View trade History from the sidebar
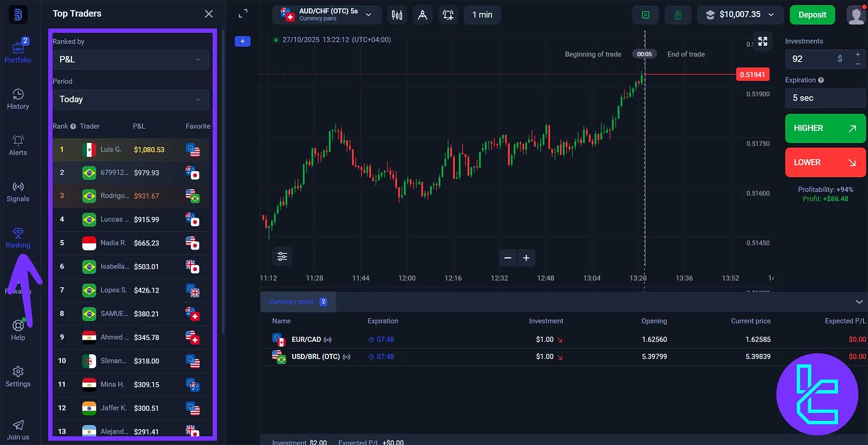Viewport: 868px width, 445px height. click(x=18, y=99)
